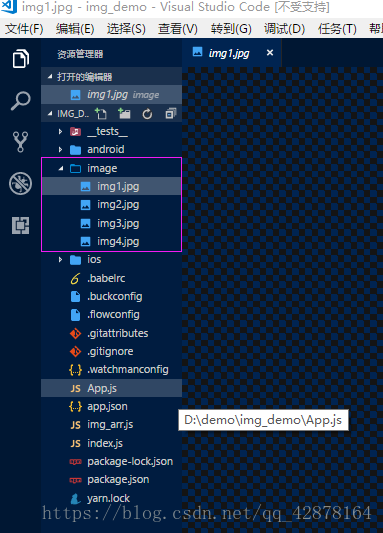Collapse the 打开的编辑器 section
This screenshot has width=383, height=533.
tap(111, 77)
